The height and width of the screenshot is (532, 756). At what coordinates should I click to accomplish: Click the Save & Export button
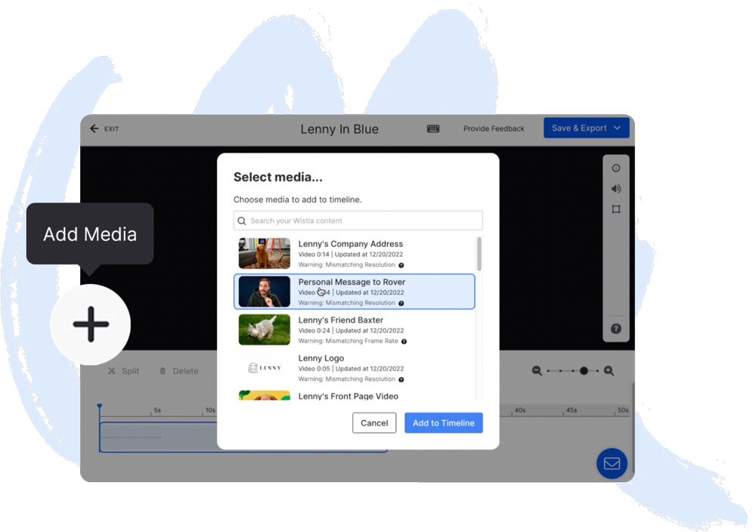click(x=587, y=128)
